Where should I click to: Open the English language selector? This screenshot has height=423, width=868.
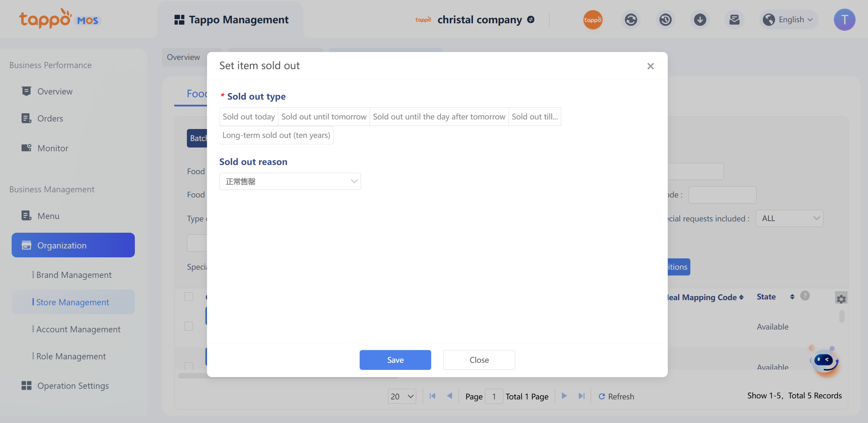(789, 20)
